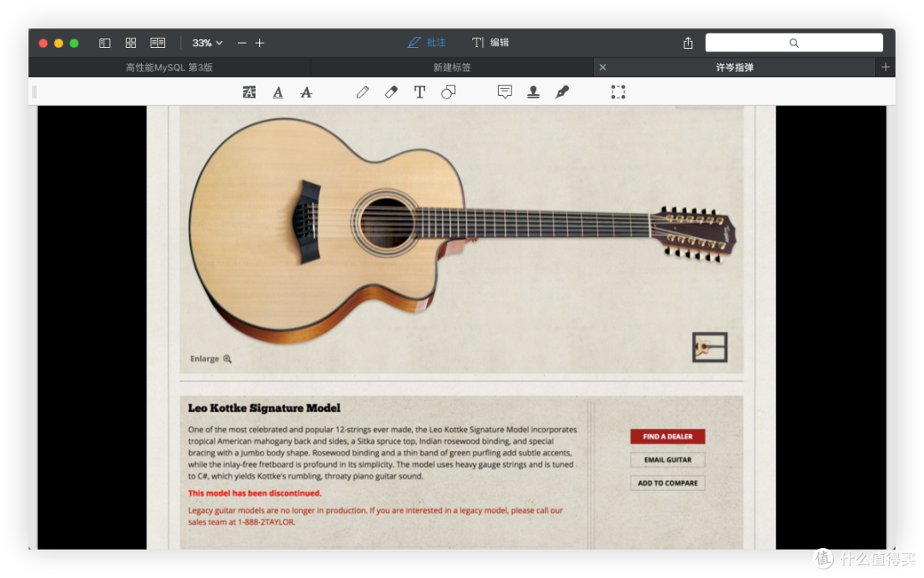Image resolution: width=924 pixels, height=578 pixels.
Task: Select the underline text tool
Action: (x=277, y=92)
